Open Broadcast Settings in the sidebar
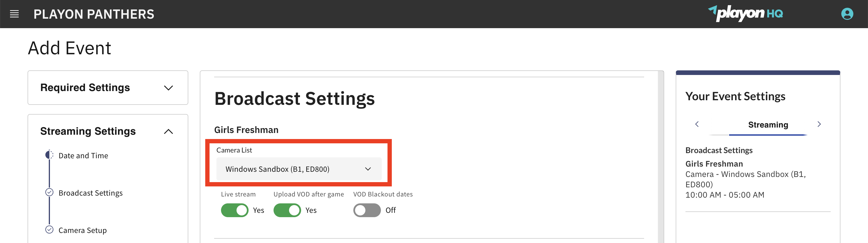The image size is (868, 243). [x=90, y=193]
